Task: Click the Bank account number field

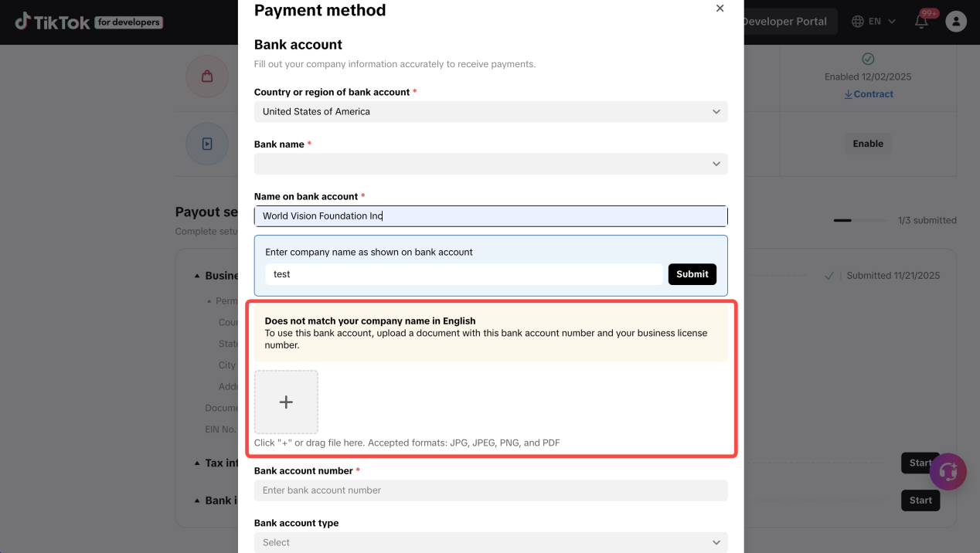Action: 491,490
